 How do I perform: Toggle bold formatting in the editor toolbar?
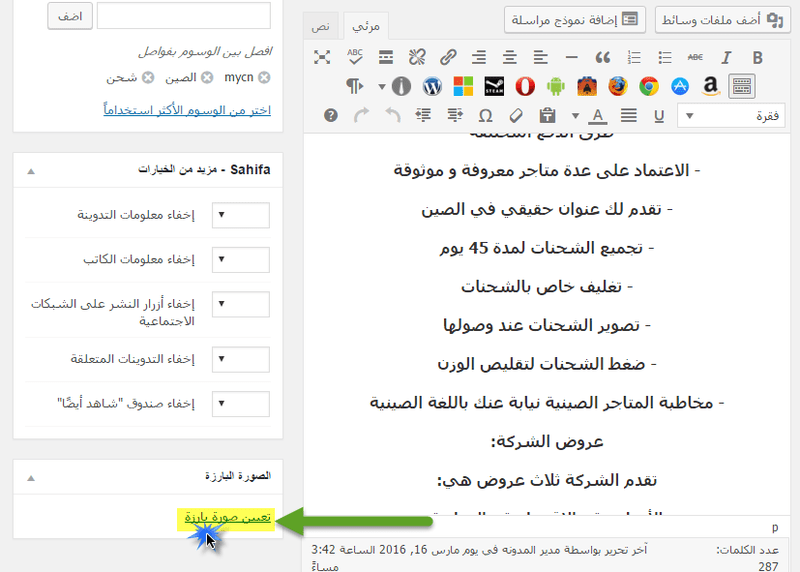tap(757, 57)
